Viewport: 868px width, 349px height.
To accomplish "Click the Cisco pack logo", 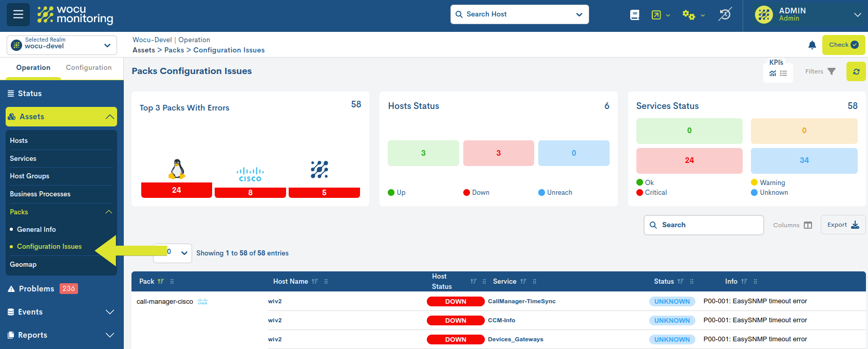I will click(x=250, y=174).
